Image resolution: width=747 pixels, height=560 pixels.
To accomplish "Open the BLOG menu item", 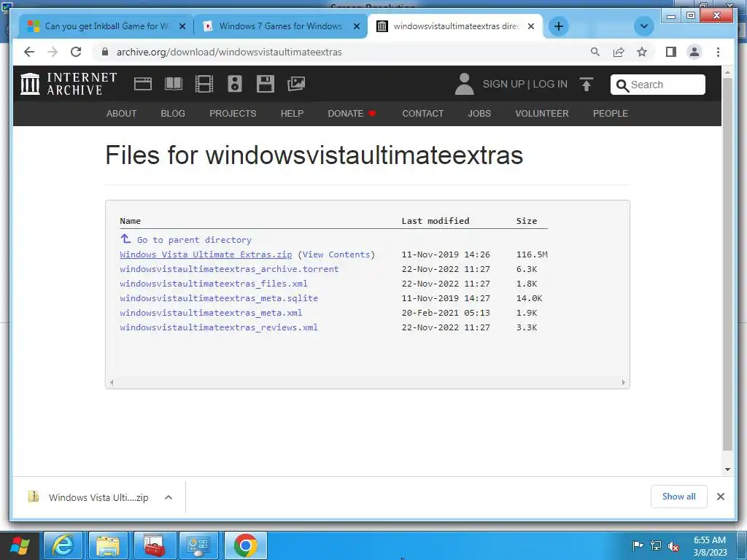I will pyautogui.click(x=173, y=113).
